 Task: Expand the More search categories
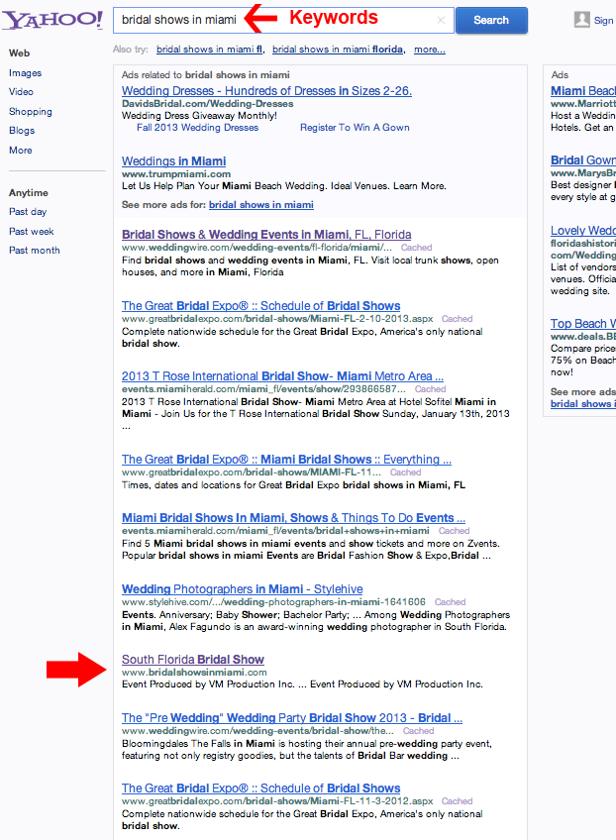(21, 150)
